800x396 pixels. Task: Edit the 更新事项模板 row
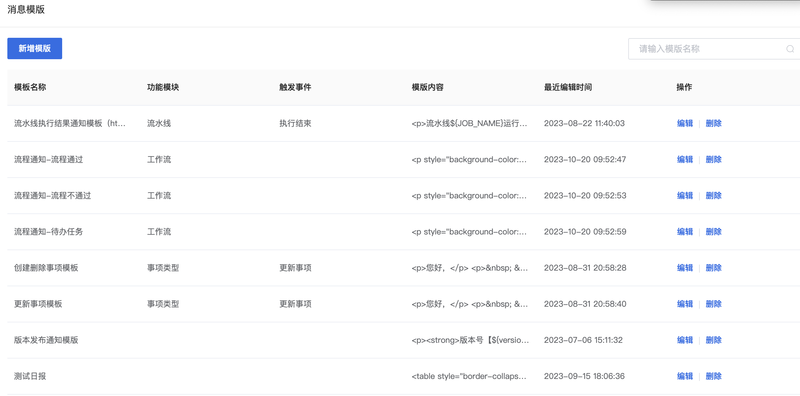click(685, 304)
